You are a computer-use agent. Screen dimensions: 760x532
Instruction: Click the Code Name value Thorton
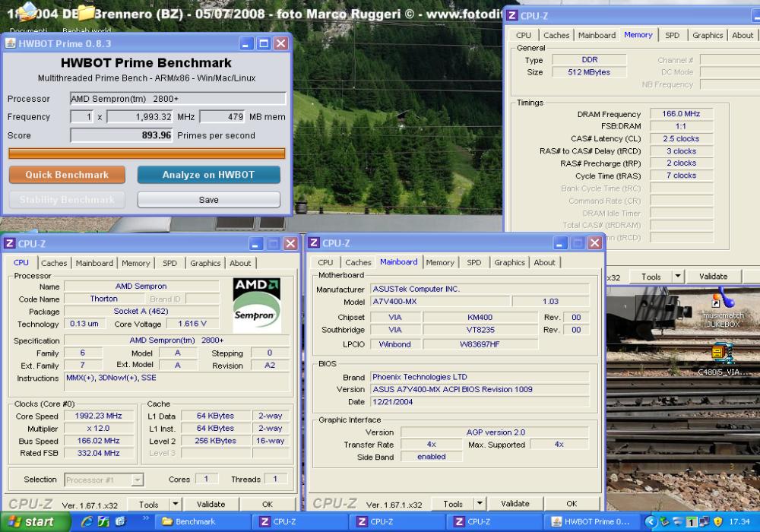point(103,299)
